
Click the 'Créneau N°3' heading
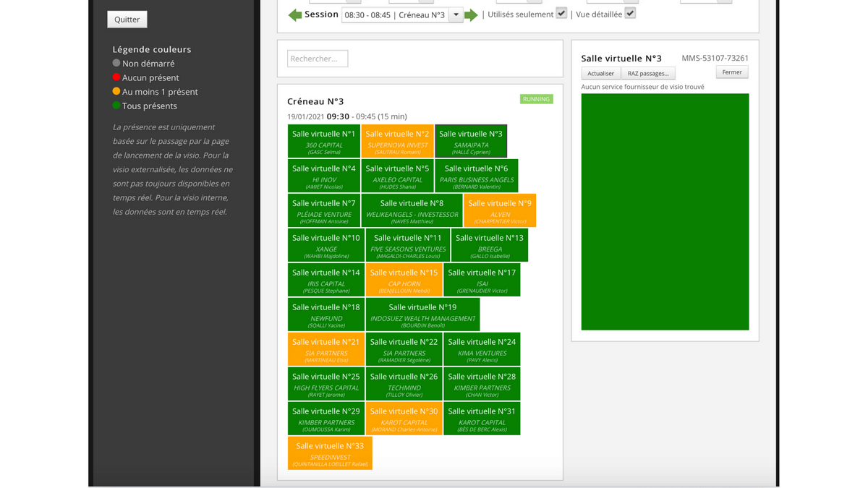[315, 101]
